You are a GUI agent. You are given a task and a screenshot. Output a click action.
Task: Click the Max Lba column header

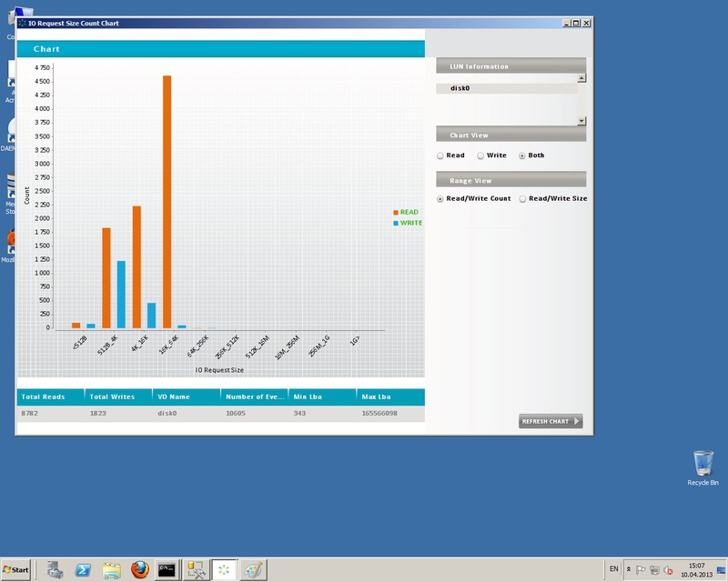pyautogui.click(x=390, y=396)
